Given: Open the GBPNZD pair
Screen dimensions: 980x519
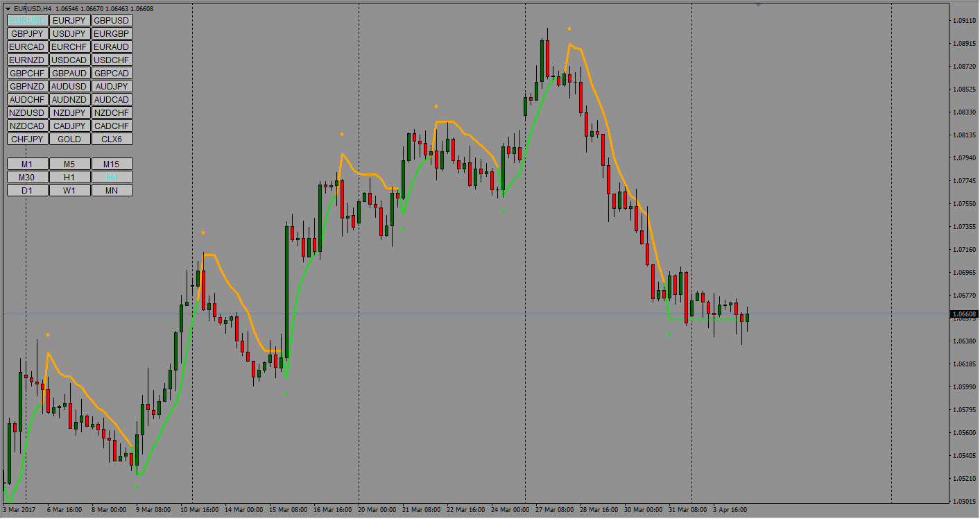Looking at the screenshot, I should 28,86.
